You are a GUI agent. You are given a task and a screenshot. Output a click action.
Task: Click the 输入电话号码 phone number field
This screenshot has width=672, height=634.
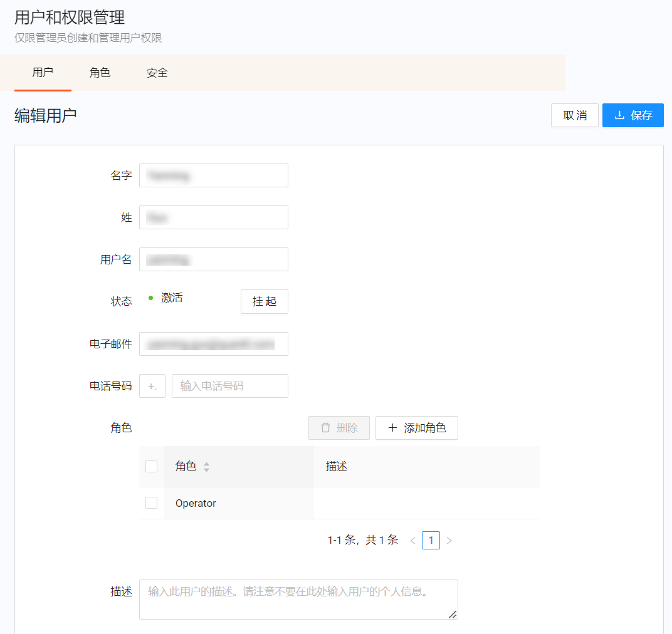[x=229, y=386]
